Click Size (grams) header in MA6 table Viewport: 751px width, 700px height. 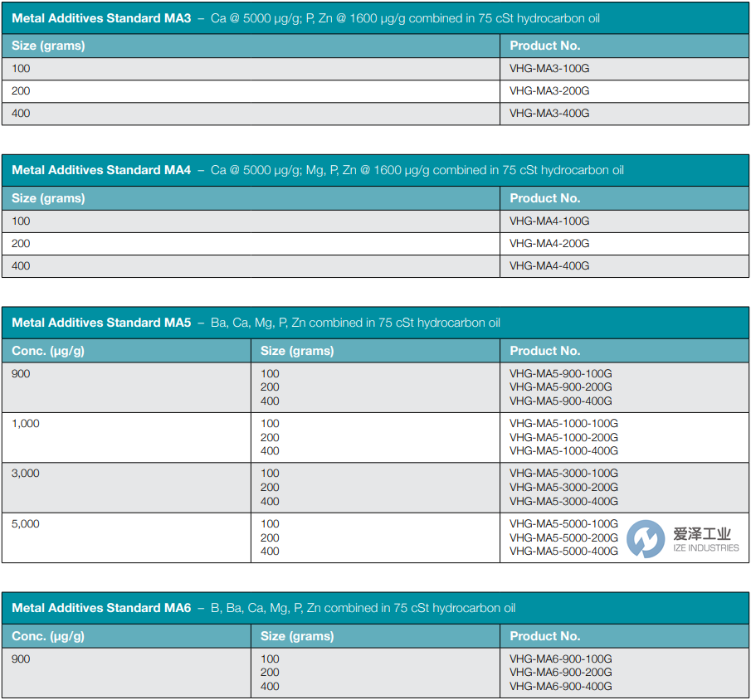297,636
